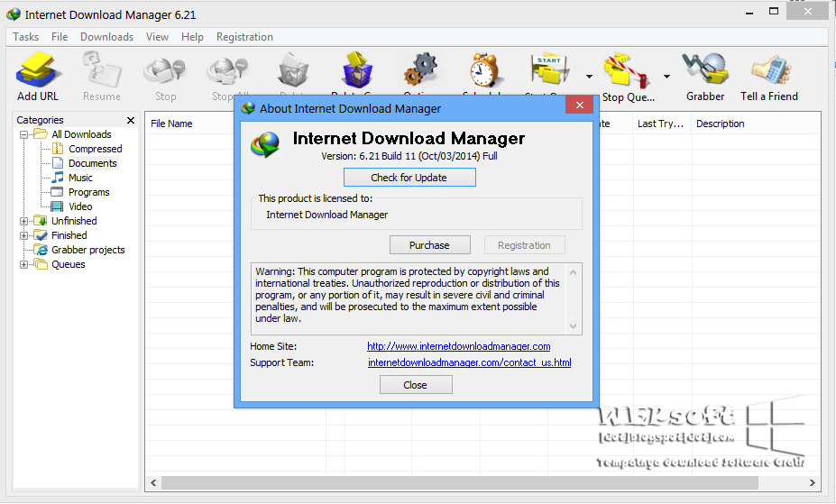This screenshot has width=836, height=504.
Task: Click the Start Queue toolbar icon
Action: [551, 70]
